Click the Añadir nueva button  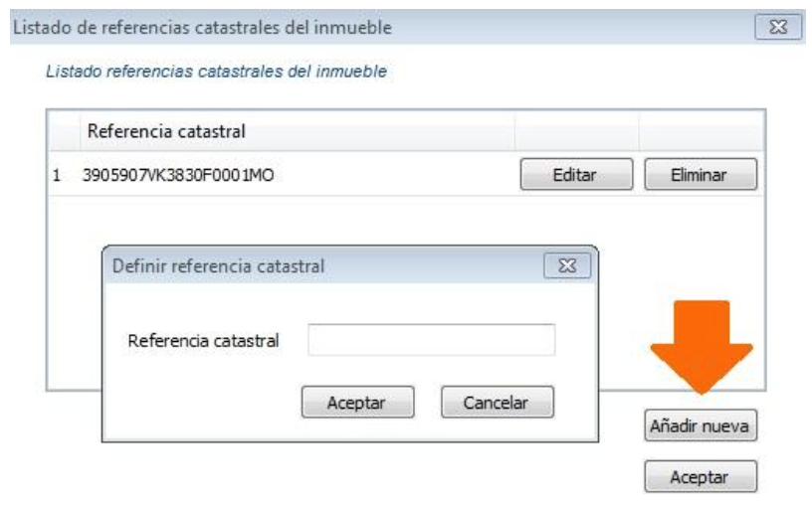point(701,426)
